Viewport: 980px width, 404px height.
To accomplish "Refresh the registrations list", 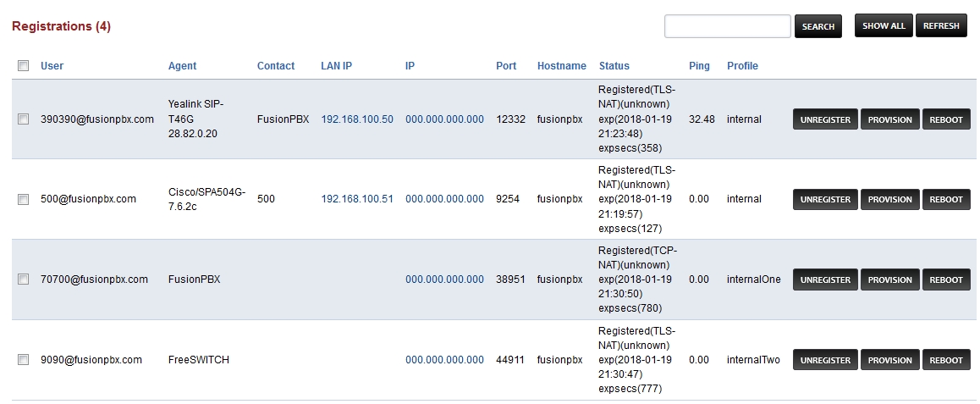I will pos(941,25).
